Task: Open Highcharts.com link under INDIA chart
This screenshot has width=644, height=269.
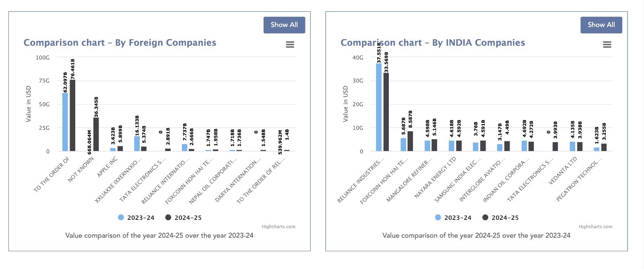Action: [x=595, y=227]
